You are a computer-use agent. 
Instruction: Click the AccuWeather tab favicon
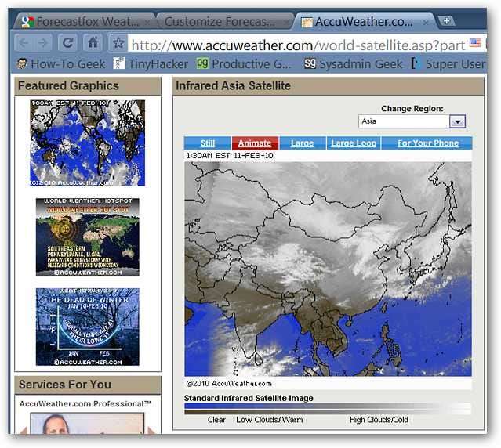click(307, 23)
